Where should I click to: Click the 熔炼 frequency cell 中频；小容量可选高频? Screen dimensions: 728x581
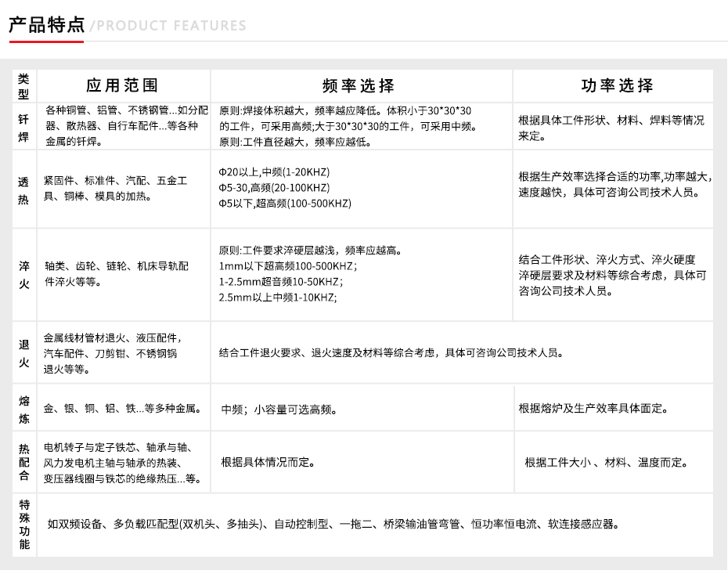pos(279,409)
